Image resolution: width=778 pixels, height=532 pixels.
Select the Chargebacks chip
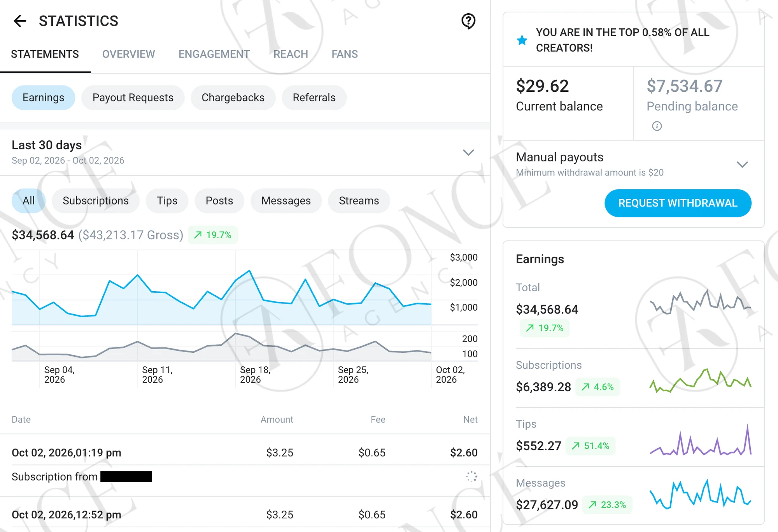click(233, 98)
